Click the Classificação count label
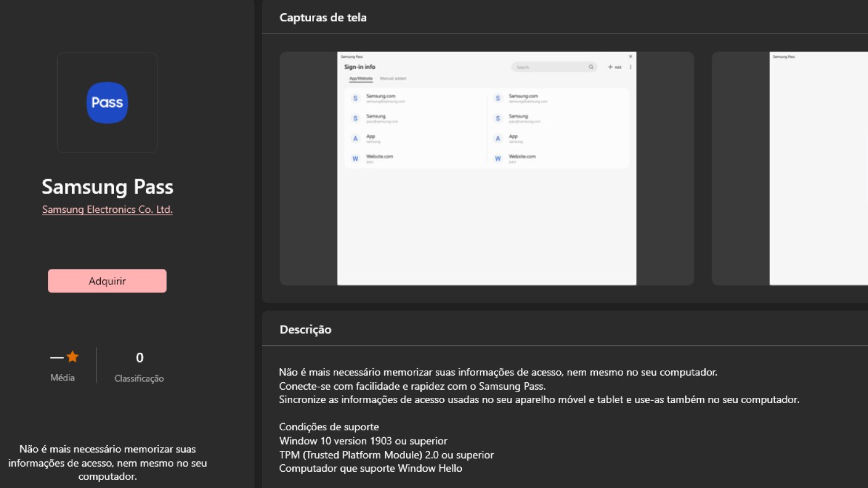This screenshot has height=488, width=868. click(139, 378)
